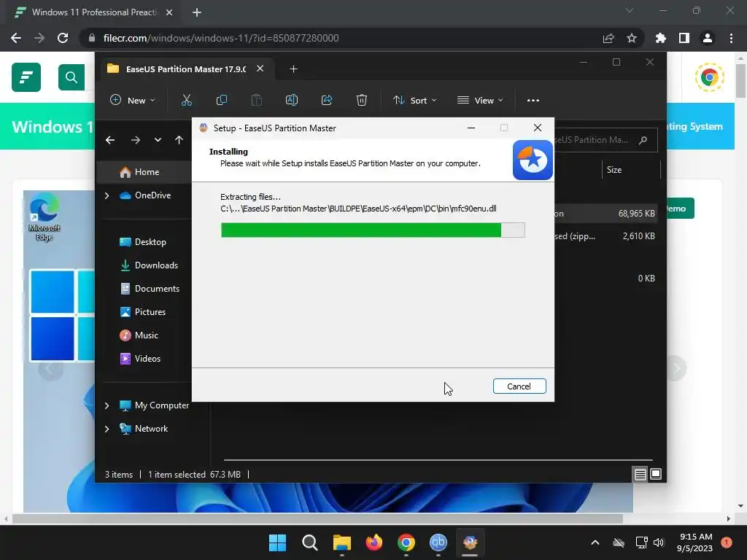Open Firefox from the taskbar
The height and width of the screenshot is (560, 747).
374,542
